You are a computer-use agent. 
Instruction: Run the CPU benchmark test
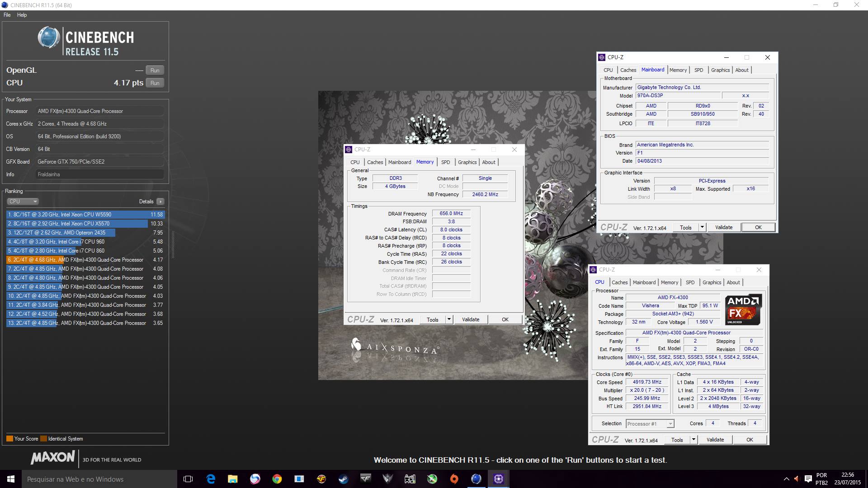coord(155,83)
